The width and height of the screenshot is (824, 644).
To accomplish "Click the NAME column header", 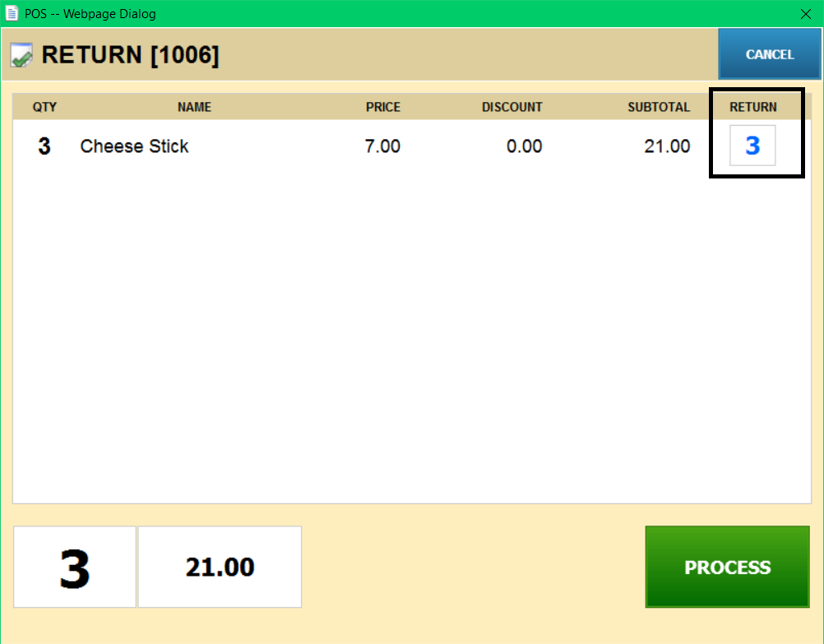I will (194, 107).
